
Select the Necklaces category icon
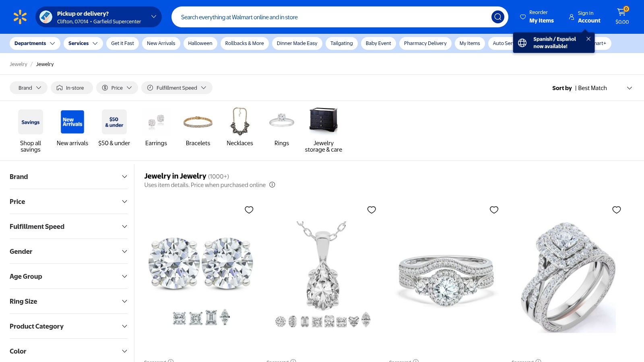click(239, 121)
